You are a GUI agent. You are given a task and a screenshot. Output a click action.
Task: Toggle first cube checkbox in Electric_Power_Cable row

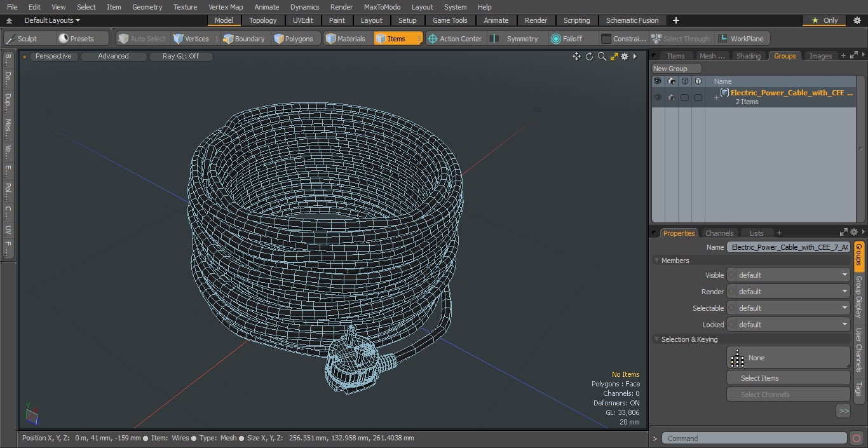pos(684,97)
